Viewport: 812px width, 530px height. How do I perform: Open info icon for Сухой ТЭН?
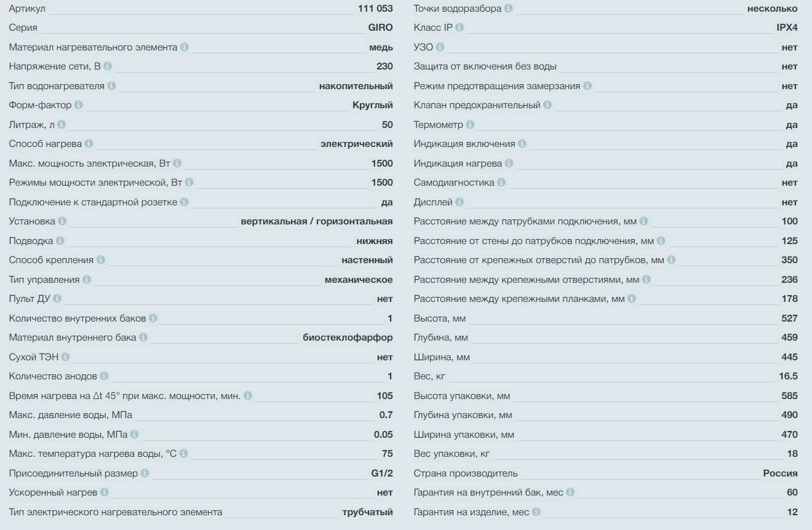point(65,357)
